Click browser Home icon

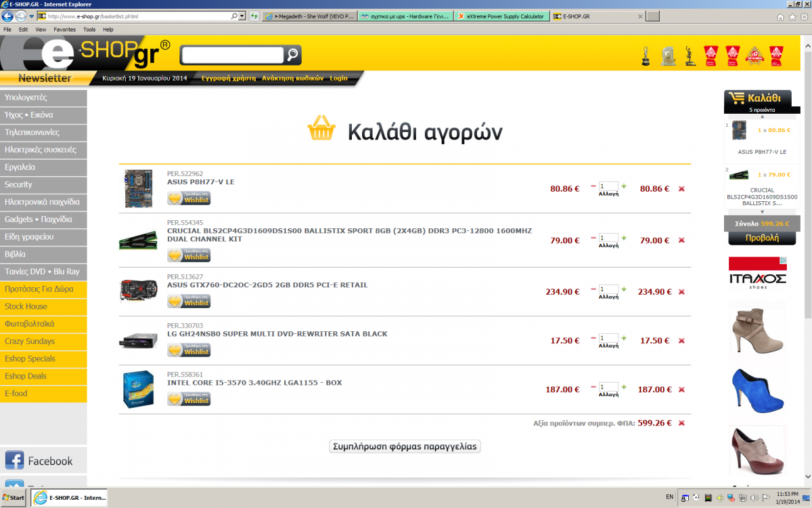[x=781, y=17]
